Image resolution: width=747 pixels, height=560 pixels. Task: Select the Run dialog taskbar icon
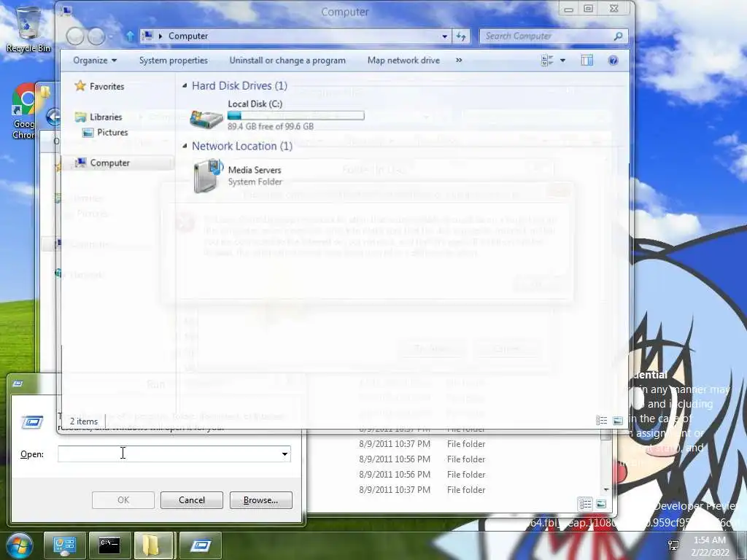[200, 545]
